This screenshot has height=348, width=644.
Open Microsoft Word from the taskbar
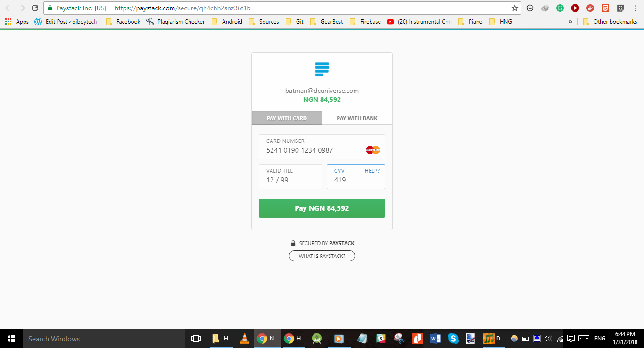435,339
